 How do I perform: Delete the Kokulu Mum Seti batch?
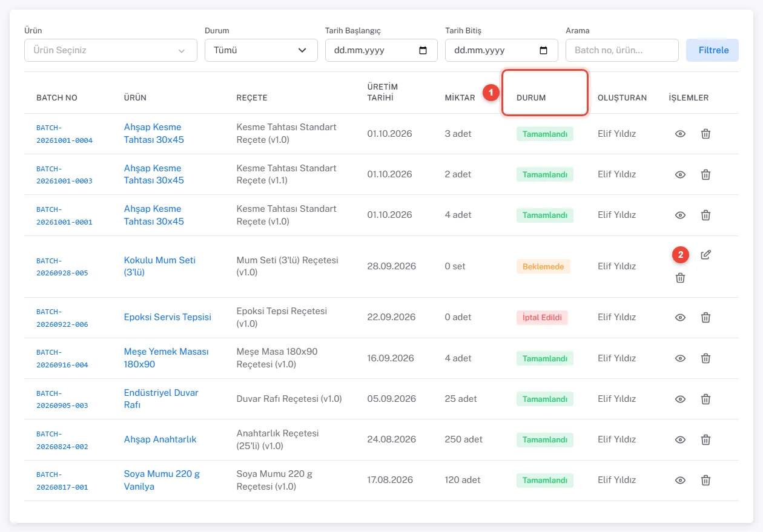[680, 278]
